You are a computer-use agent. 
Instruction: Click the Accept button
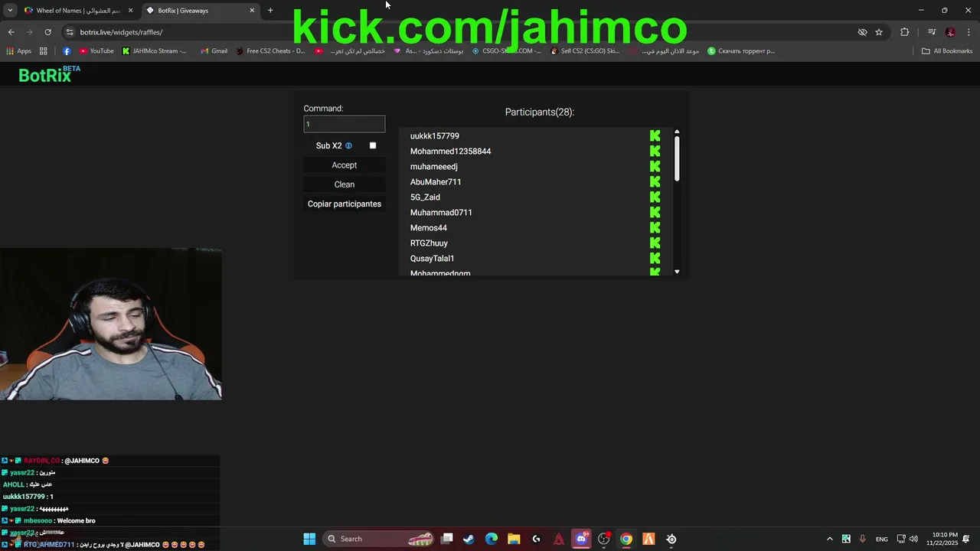[x=345, y=165]
